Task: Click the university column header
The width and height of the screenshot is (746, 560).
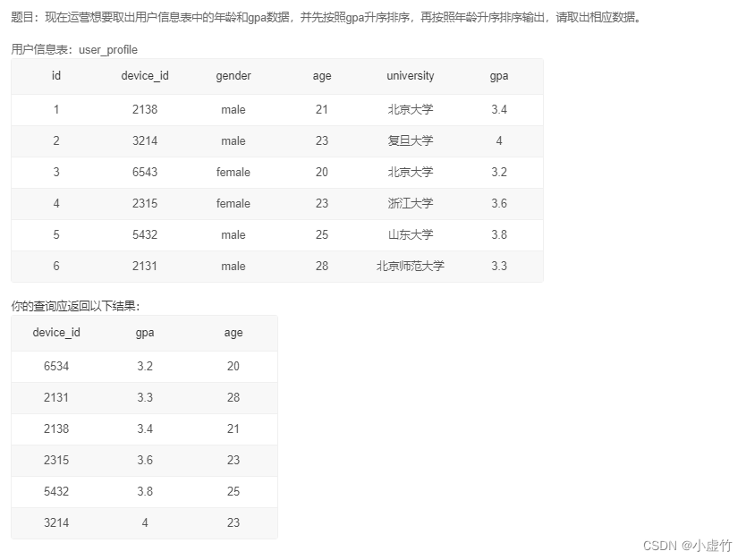Action: tap(410, 76)
